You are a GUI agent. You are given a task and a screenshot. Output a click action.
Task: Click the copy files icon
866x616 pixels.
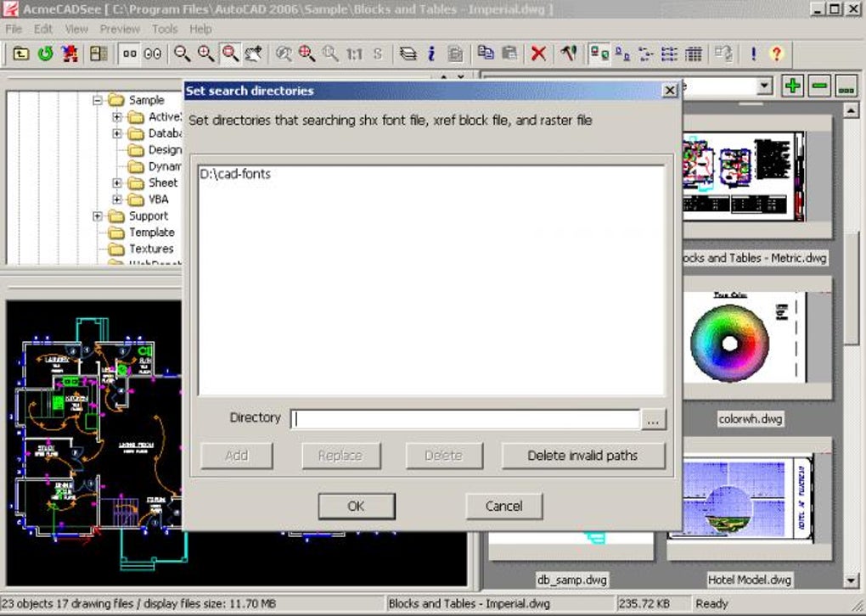click(x=486, y=53)
